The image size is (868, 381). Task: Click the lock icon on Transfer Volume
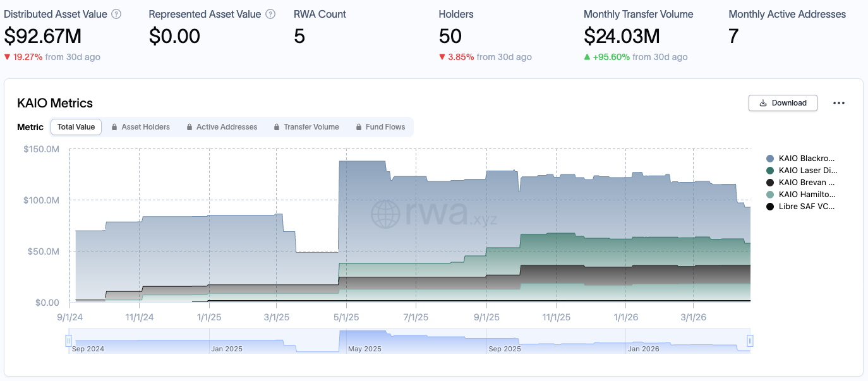(275, 126)
